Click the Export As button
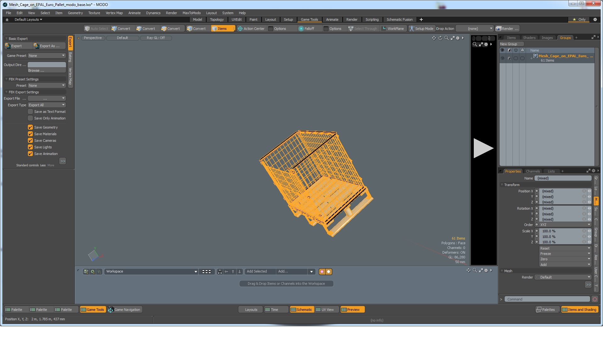 (49, 46)
